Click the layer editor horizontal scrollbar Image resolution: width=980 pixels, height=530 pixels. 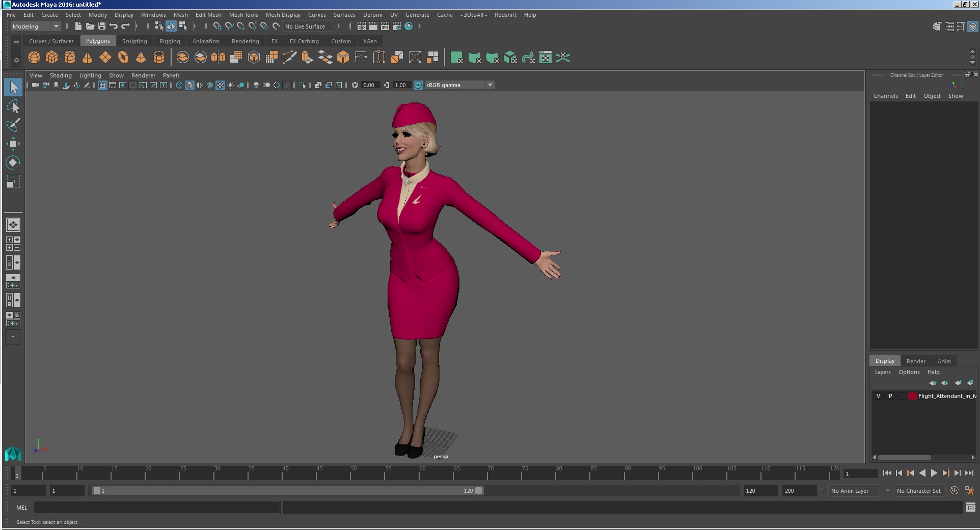pyautogui.click(x=904, y=457)
